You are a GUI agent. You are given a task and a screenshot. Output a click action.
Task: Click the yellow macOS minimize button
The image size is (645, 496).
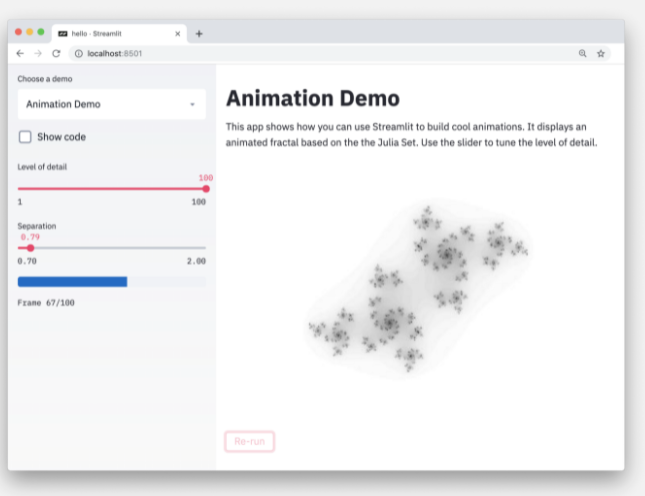click(30, 32)
